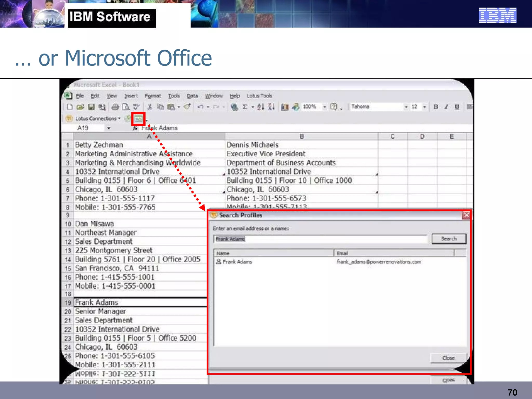The height and width of the screenshot is (399, 532).
Task: Open the Insert menu
Action: pyautogui.click(x=131, y=96)
